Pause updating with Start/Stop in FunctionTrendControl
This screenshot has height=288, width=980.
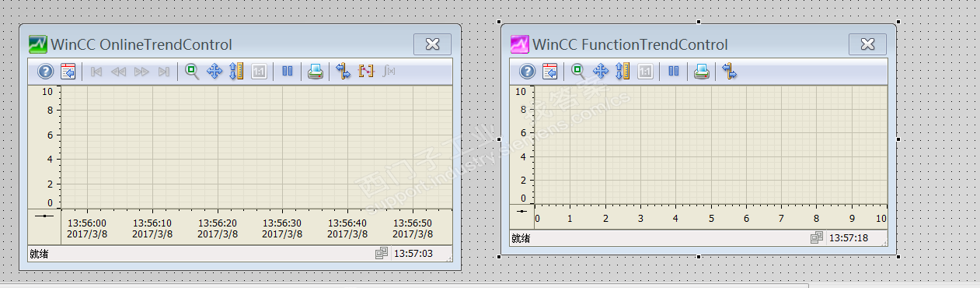[x=673, y=72]
